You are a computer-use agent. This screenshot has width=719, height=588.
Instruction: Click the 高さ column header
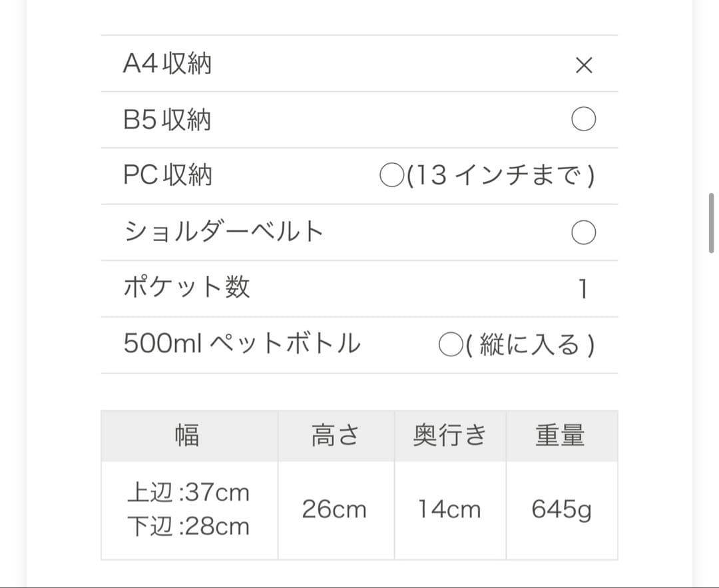pyautogui.click(x=335, y=436)
